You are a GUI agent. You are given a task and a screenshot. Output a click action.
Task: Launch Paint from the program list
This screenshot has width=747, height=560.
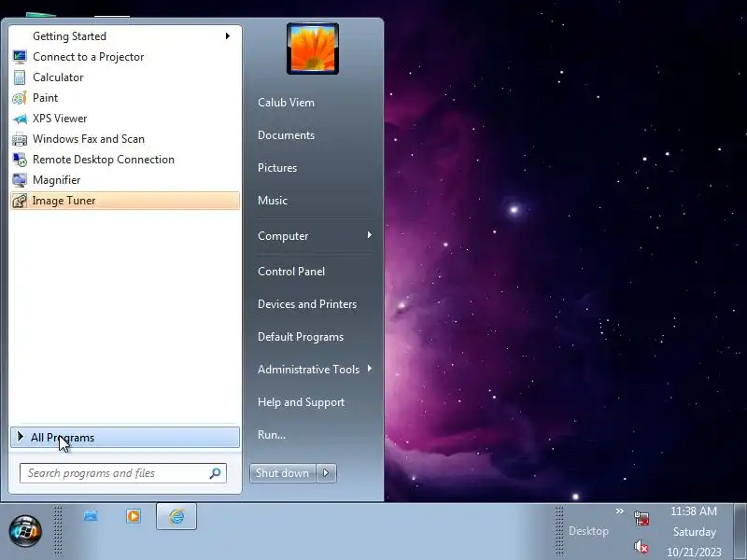pyautogui.click(x=45, y=98)
